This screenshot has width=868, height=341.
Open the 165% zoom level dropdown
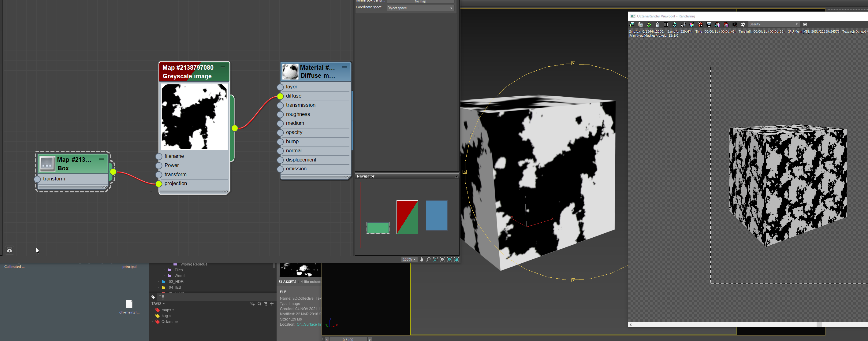(x=409, y=259)
